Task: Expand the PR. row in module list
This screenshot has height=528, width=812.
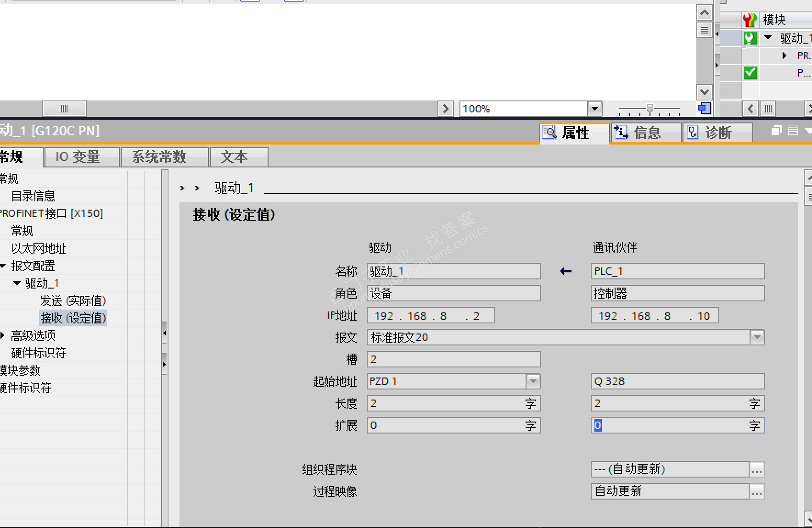Action: tap(785, 56)
